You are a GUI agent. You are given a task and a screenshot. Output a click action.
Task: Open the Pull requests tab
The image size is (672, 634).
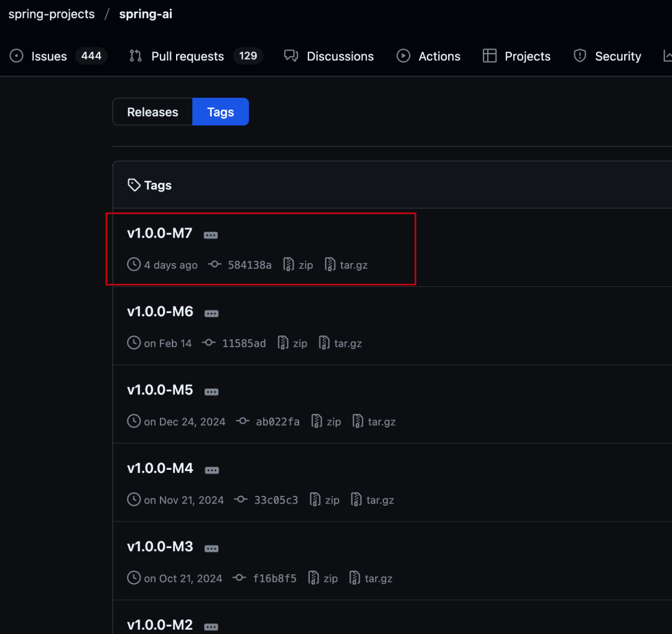(x=196, y=56)
